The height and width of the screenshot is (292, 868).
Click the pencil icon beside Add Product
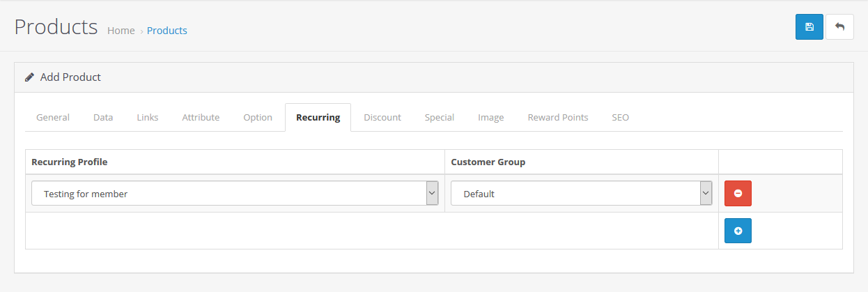click(x=29, y=77)
